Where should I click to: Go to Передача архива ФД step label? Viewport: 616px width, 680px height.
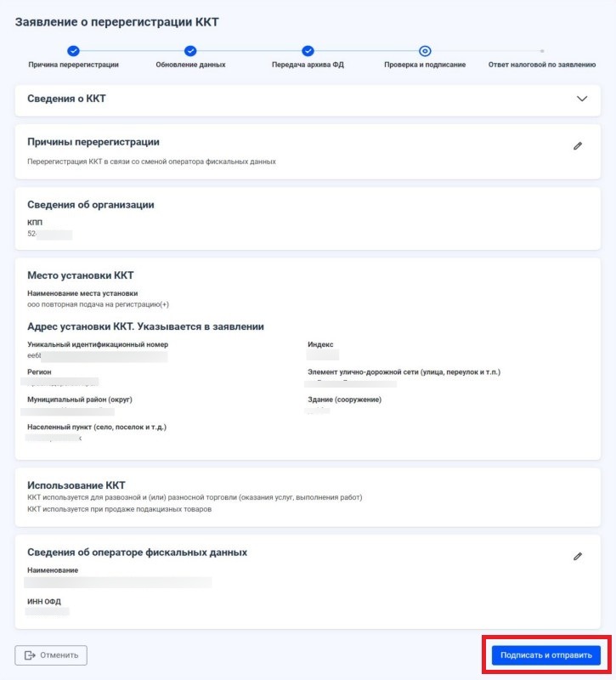(x=308, y=65)
